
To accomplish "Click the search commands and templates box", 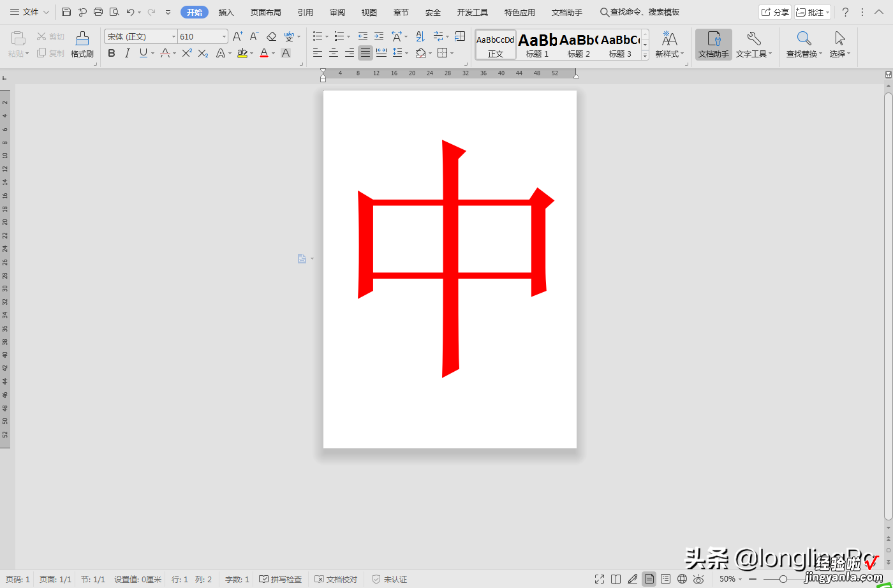I will [x=640, y=12].
